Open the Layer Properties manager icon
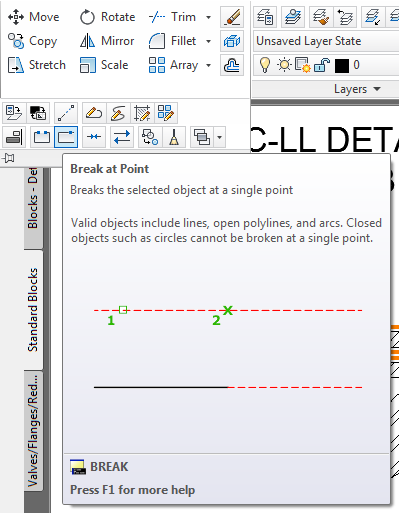Screen dimensions: 399x513 point(265,17)
